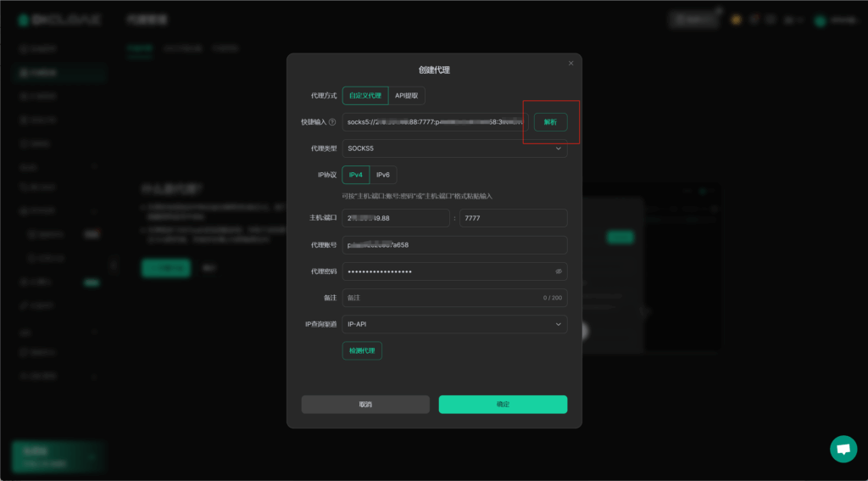Close the 创建代理 dialog with the X icon
The width and height of the screenshot is (868, 481).
click(570, 63)
